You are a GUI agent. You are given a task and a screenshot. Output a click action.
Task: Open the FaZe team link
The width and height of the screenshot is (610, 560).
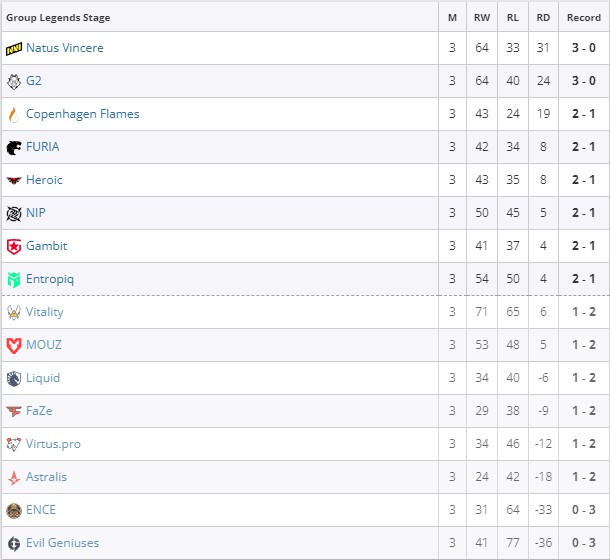pos(40,411)
